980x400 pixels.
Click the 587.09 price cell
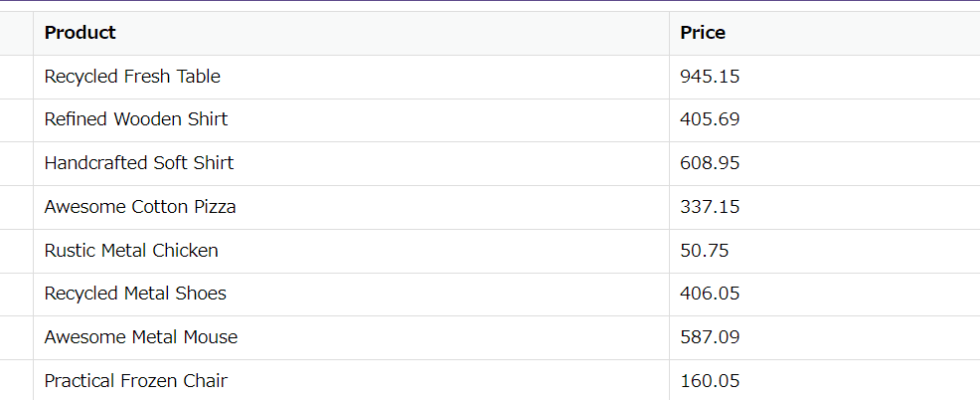click(x=710, y=337)
